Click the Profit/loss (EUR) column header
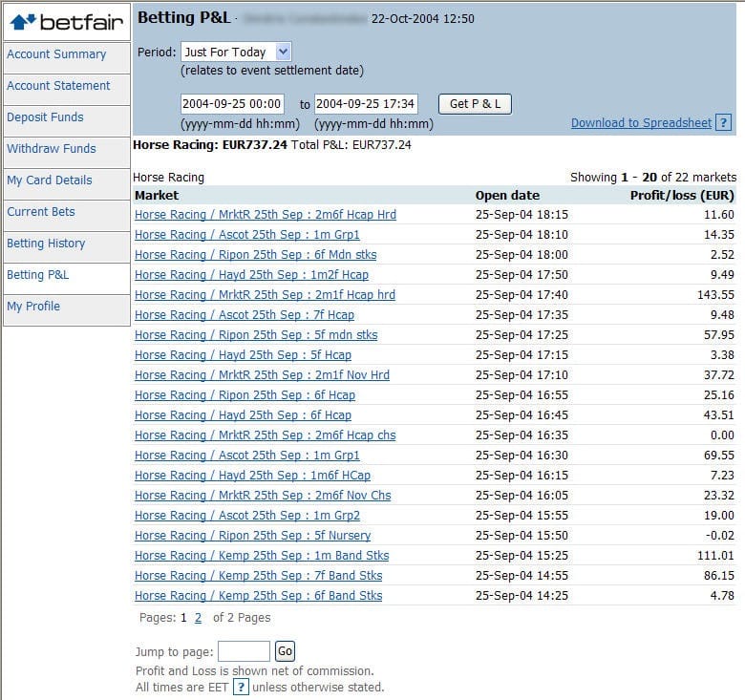The height and width of the screenshot is (700, 745). (x=682, y=195)
